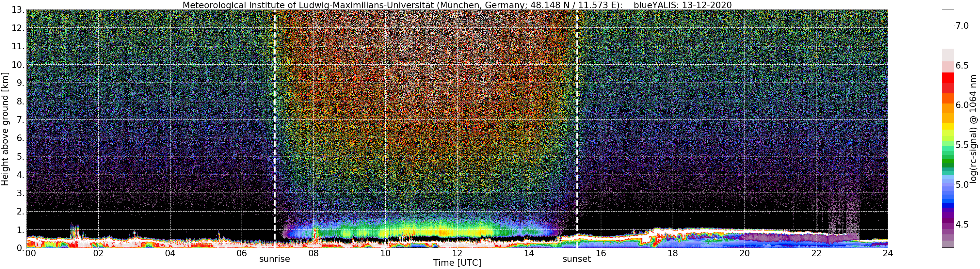Click the time tick label '16'
The height and width of the screenshot is (269, 980).
point(601,253)
